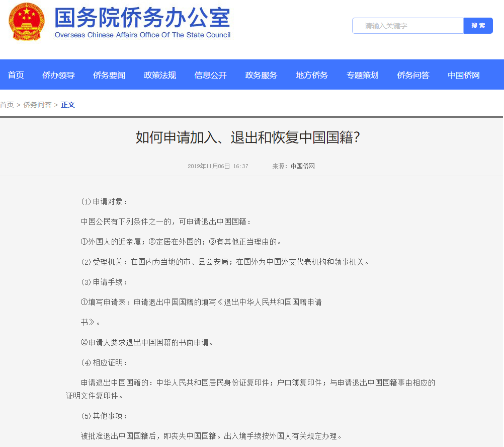
Task: Open the 信息公开 section
Action: [210, 74]
